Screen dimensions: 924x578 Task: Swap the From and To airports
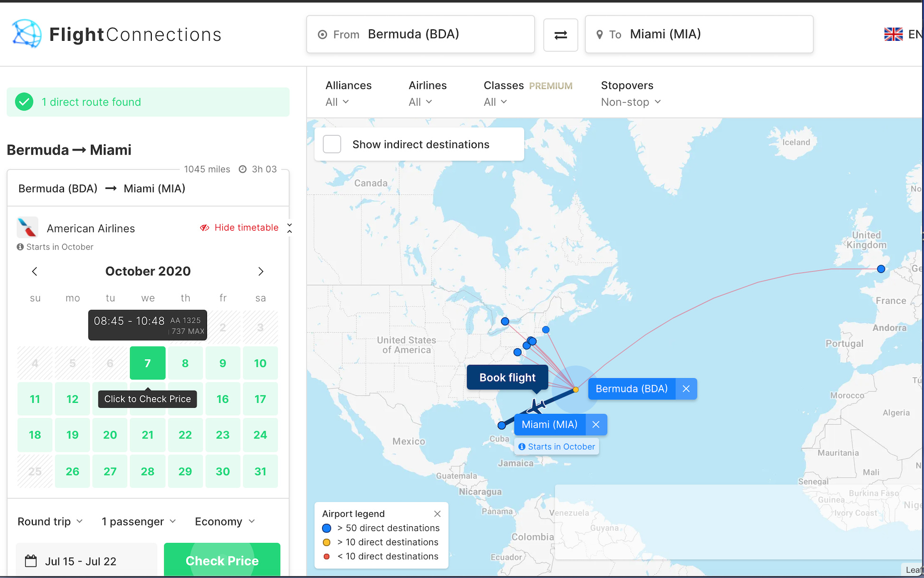[x=560, y=35]
